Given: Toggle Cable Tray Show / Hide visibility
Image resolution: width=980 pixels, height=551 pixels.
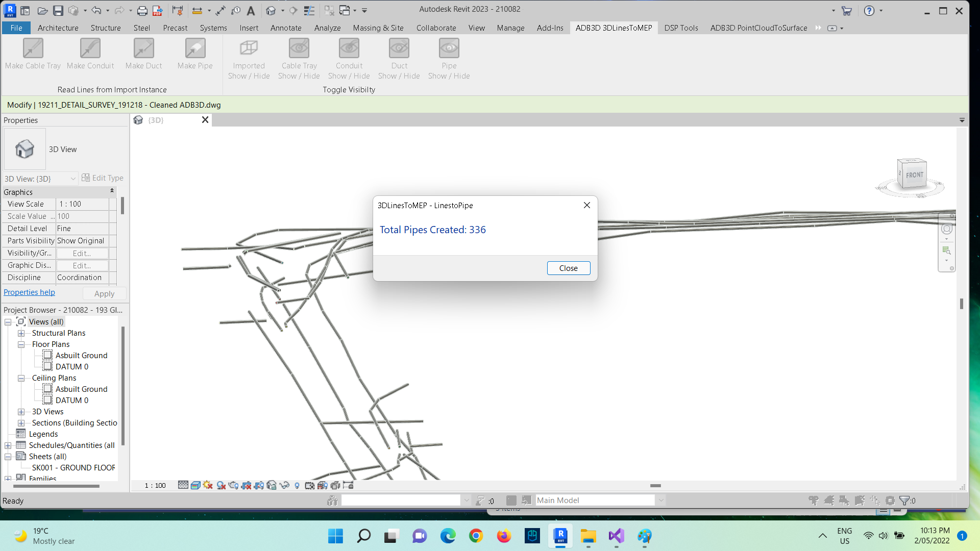Looking at the screenshot, I should tap(299, 49).
